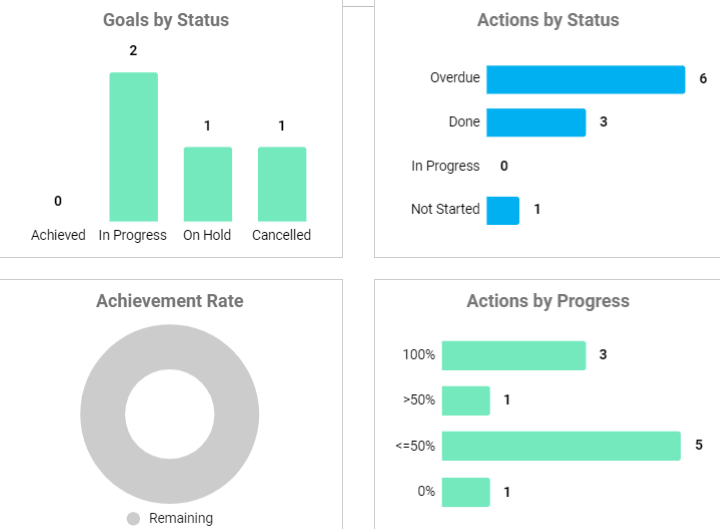Click the On Hold goals bar
The image size is (720, 529).
pyautogui.click(x=207, y=184)
